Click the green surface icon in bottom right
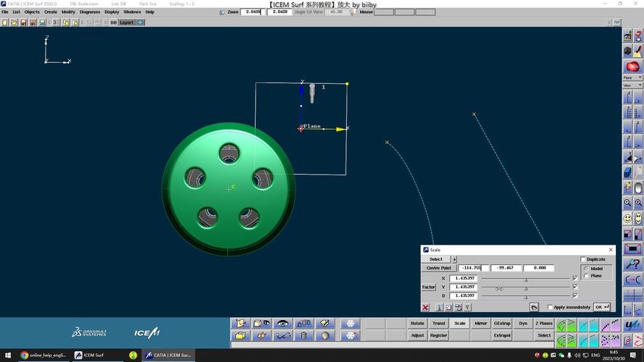 click(x=566, y=326)
